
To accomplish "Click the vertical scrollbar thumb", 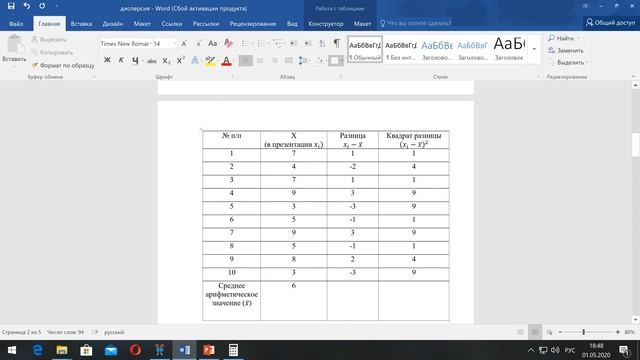I will (x=636, y=144).
